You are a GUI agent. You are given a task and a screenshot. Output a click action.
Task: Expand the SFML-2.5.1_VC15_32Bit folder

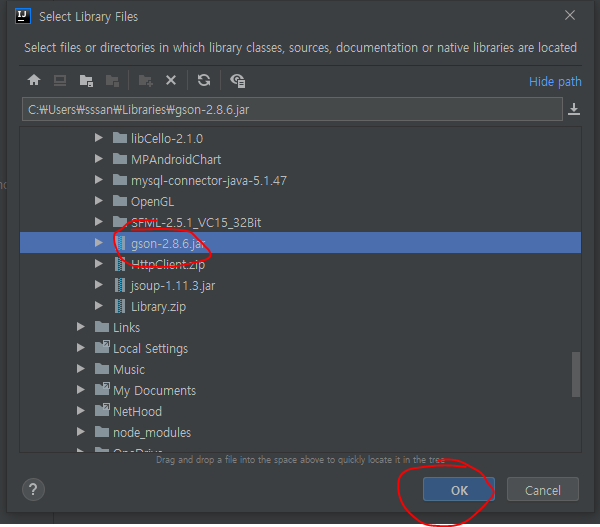point(99,222)
